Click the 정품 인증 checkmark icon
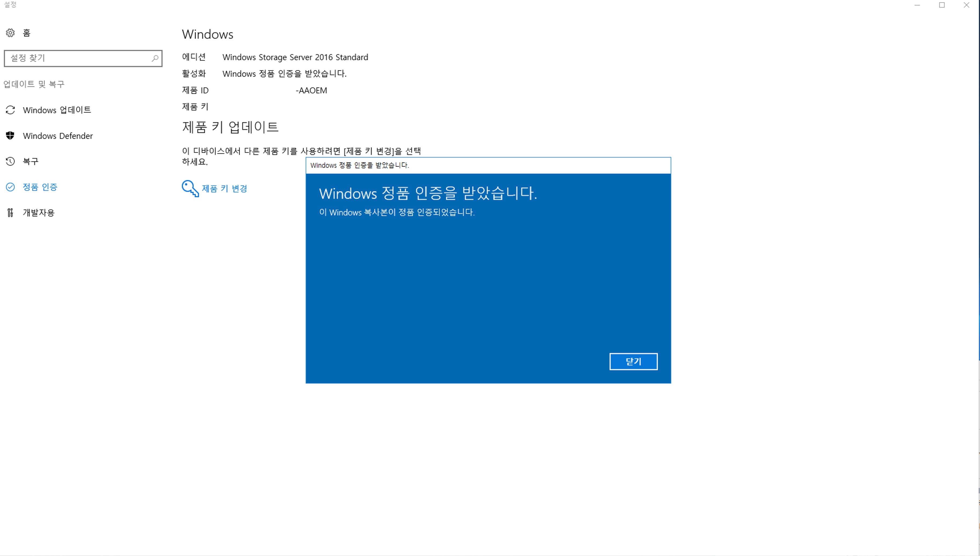Image resolution: width=980 pixels, height=556 pixels. [x=10, y=187]
